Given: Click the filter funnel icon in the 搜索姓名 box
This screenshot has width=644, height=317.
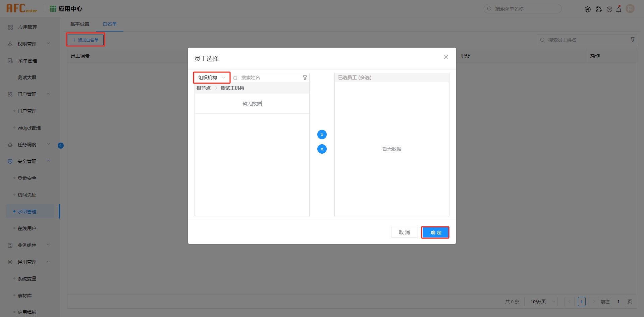Looking at the screenshot, I should (x=305, y=77).
